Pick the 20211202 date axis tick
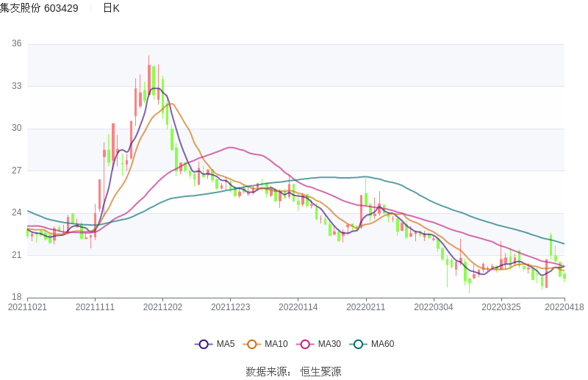The height and width of the screenshot is (380, 588). click(x=162, y=307)
